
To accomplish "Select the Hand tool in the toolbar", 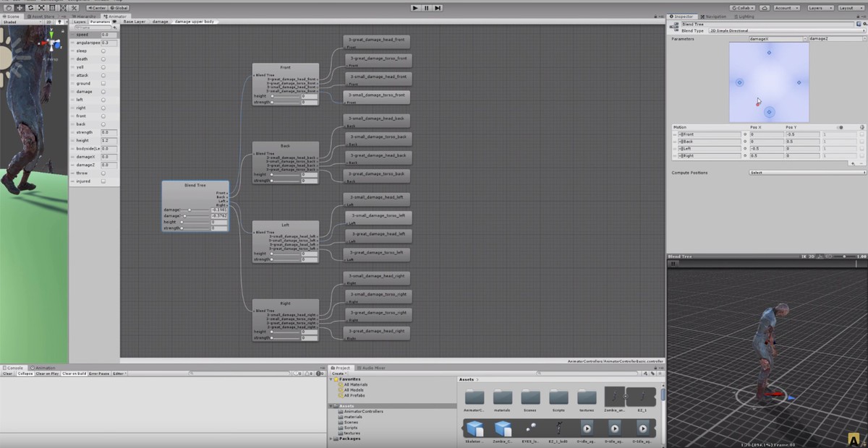I will (9, 8).
